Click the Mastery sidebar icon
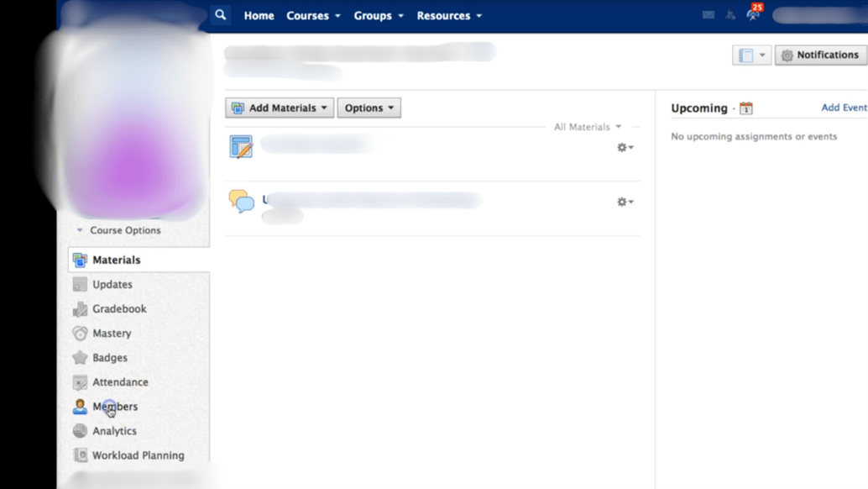 pyautogui.click(x=81, y=333)
